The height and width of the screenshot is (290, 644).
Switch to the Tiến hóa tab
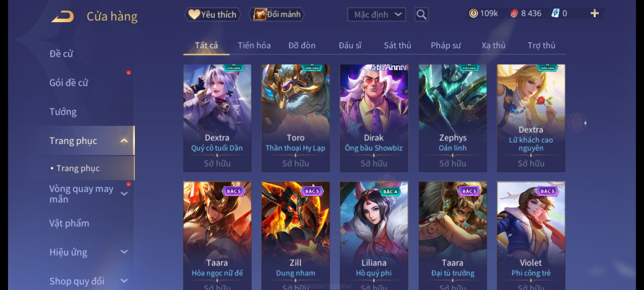254,45
